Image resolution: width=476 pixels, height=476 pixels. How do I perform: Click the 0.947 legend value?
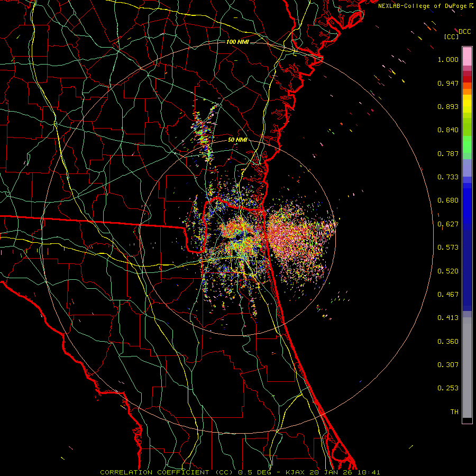click(448, 83)
